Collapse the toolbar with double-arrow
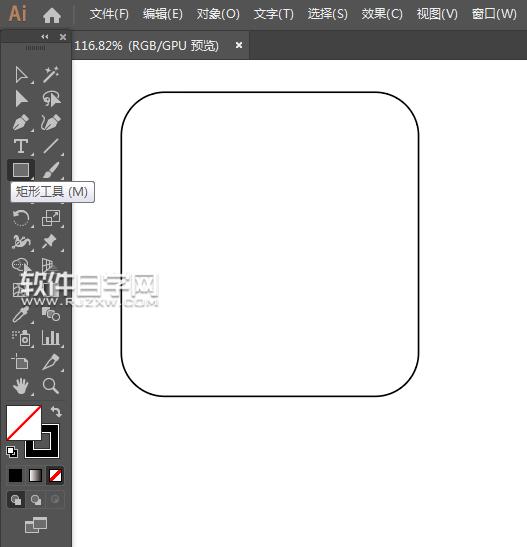The width and height of the screenshot is (527, 547). pyautogui.click(x=45, y=36)
